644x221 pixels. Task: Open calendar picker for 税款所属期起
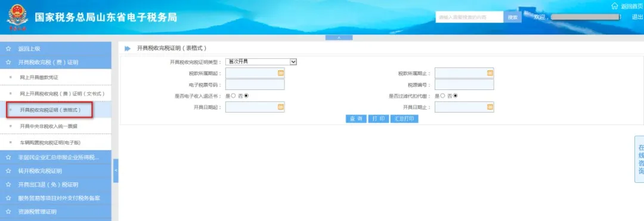pyautogui.click(x=281, y=73)
